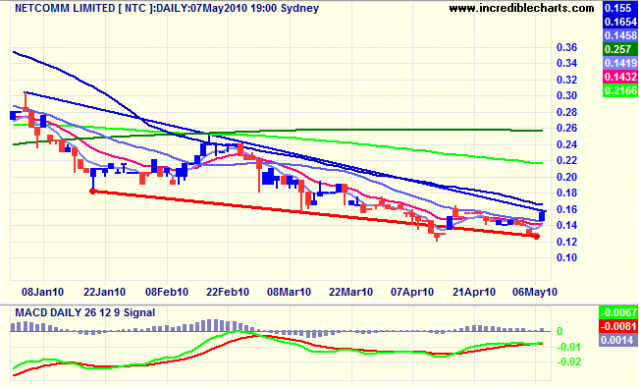
Task: Select the 0.1654 dark blue indicator label
Action: click(620, 22)
